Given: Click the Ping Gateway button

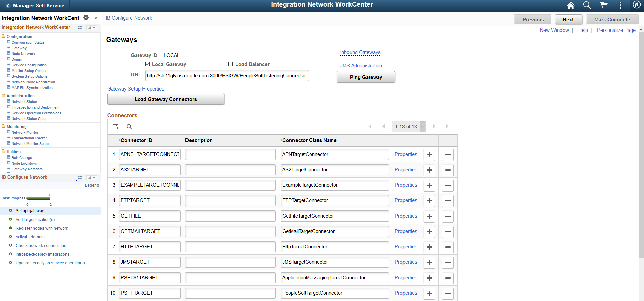Looking at the screenshot, I should pos(366,77).
